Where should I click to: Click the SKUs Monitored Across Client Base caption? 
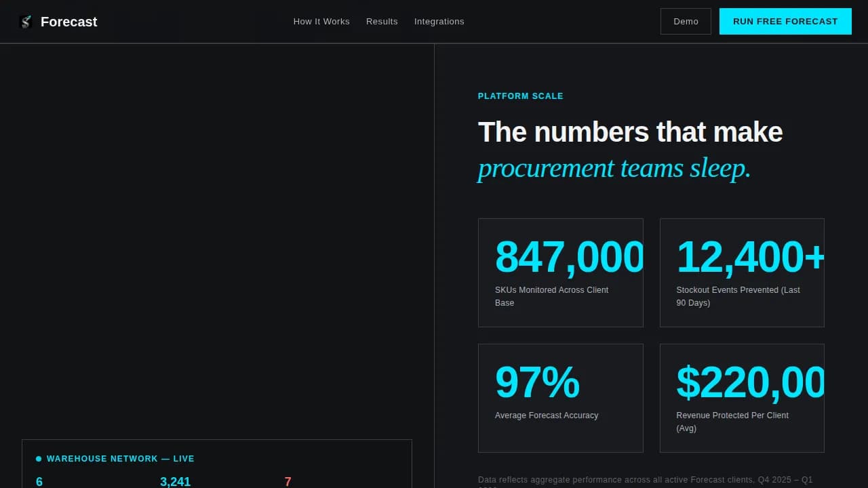[x=552, y=296]
